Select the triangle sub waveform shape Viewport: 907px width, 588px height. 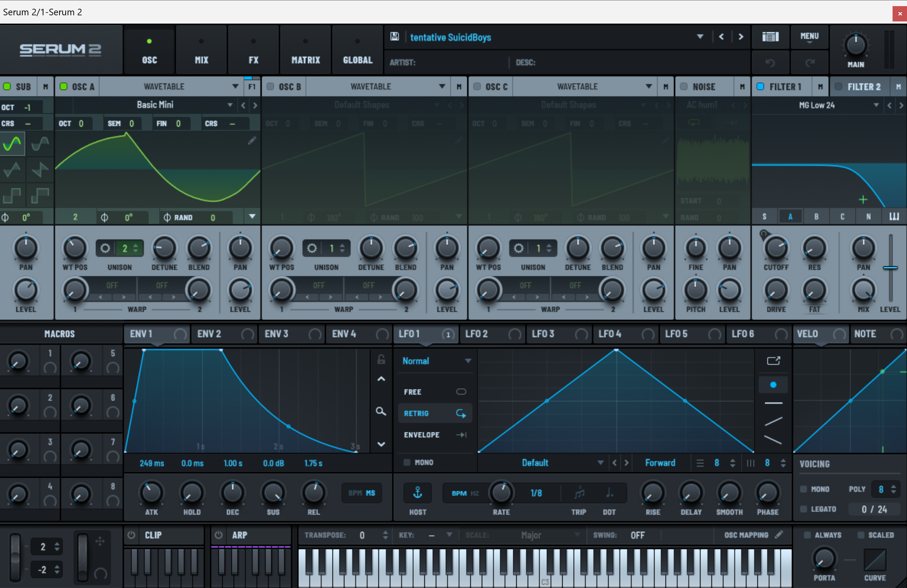(12, 169)
